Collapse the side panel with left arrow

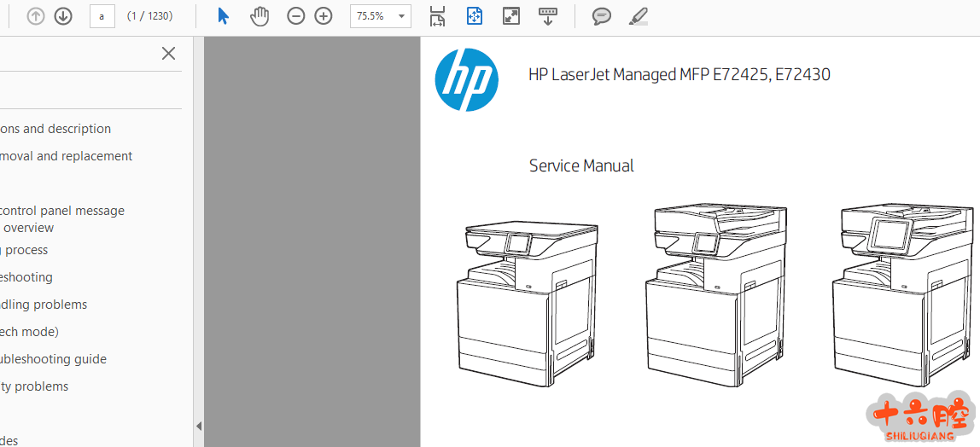tap(199, 426)
